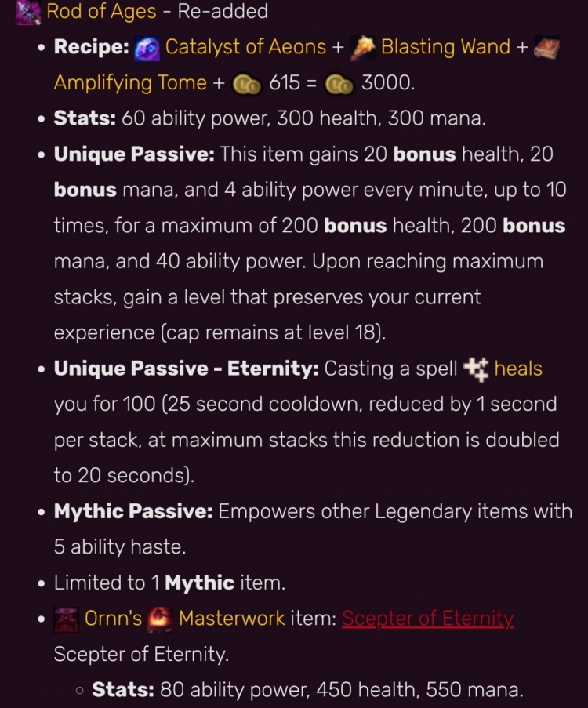Open the Catalyst of Aeons link
Image resolution: width=588 pixels, height=708 pixels.
click(245, 47)
